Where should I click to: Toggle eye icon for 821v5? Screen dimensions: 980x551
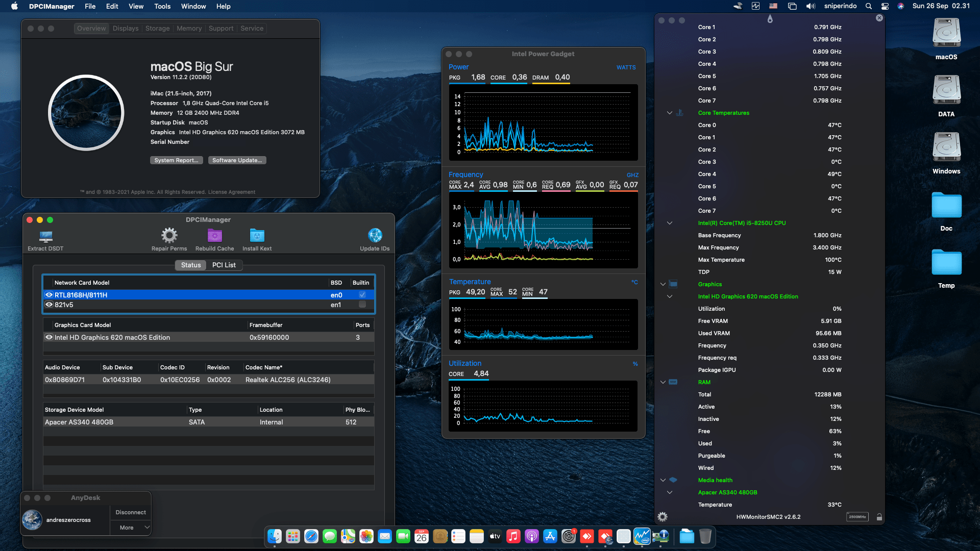pyautogui.click(x=49, y=305)
